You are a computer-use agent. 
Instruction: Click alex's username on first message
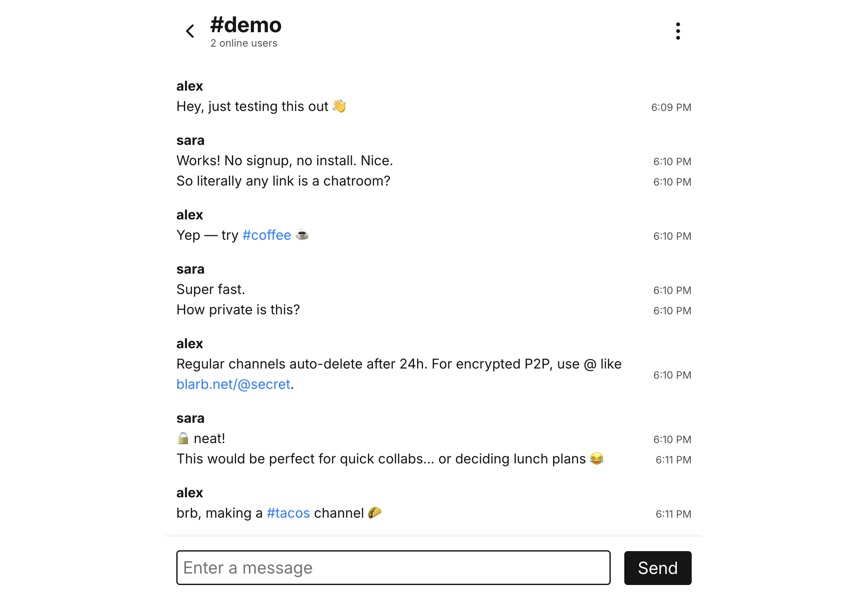(x=189, y=86)
